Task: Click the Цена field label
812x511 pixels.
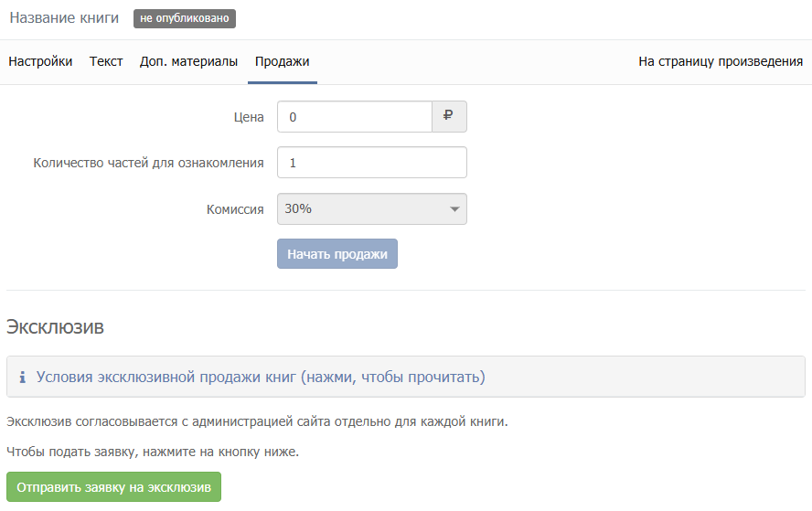Action: (x=249, y=118)
